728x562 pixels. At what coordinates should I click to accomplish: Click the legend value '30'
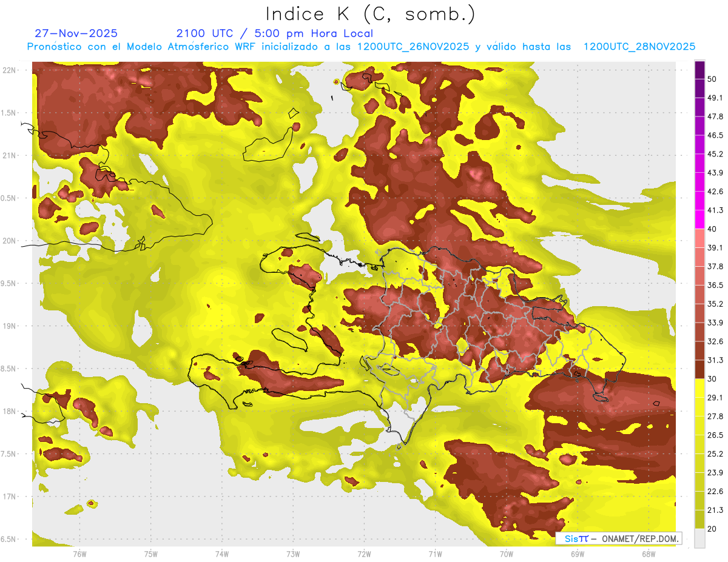pos(713,379)
